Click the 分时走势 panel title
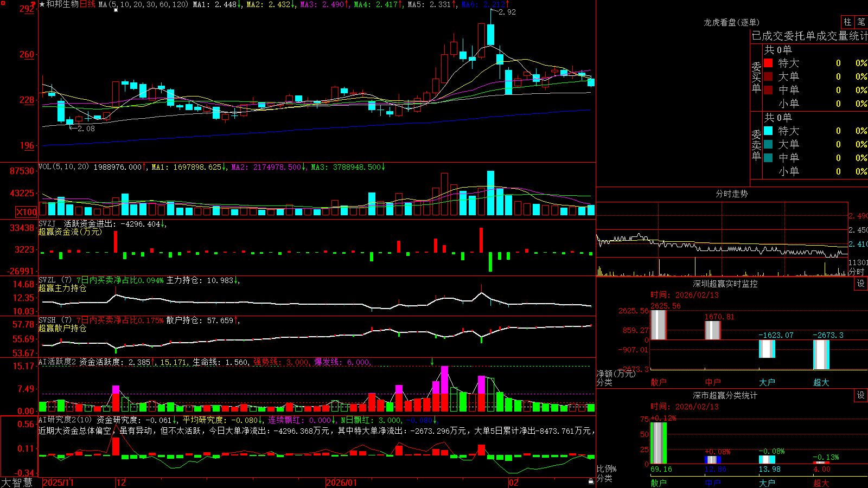The height and width of the screenshot is (488, 868). [731, 194]
